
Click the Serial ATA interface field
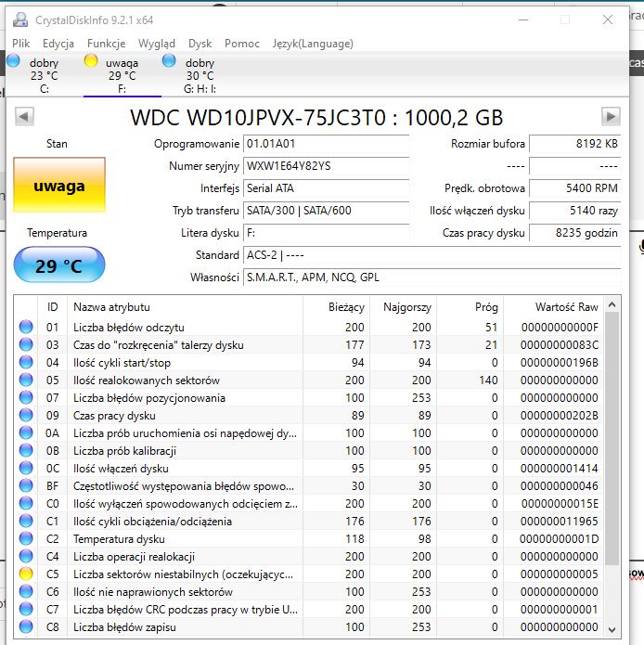pyautogui.click(x=326, y=188)
